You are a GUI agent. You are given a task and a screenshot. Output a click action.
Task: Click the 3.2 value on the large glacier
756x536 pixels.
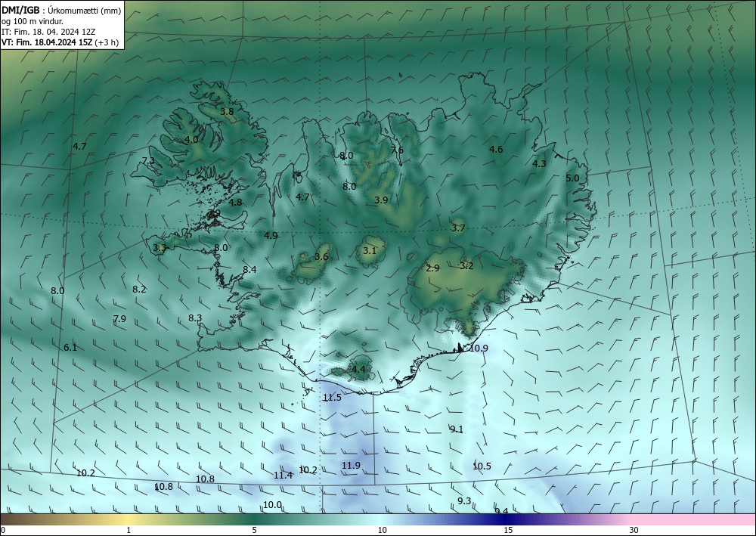tap(466, 265)
